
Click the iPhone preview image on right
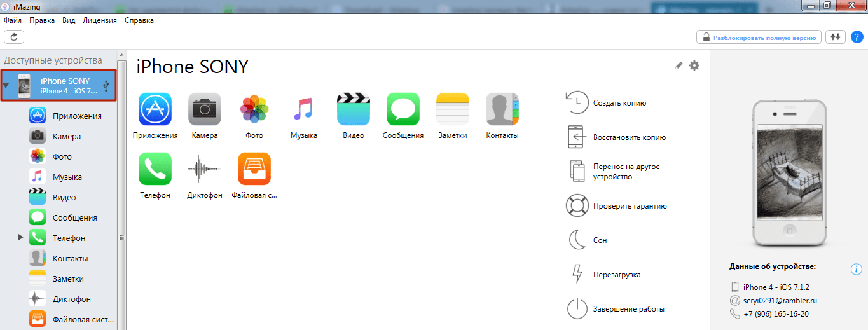(x=788, y=174)
